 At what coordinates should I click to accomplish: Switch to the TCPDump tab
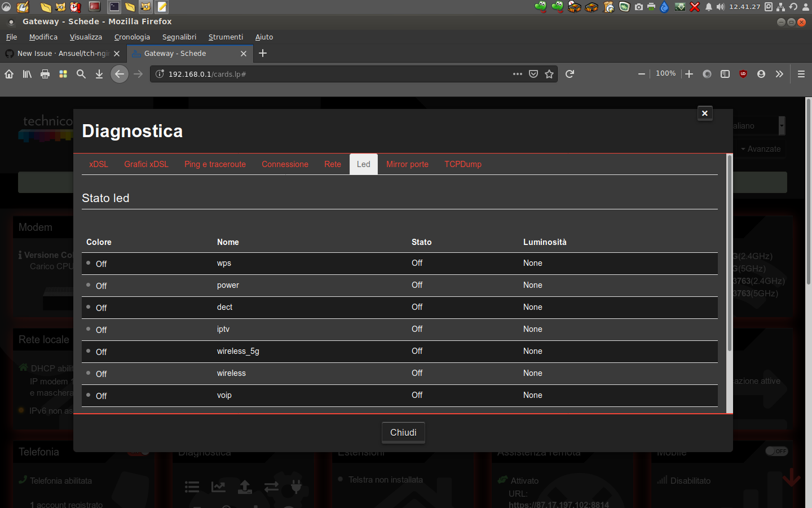(x=462, y=164)
